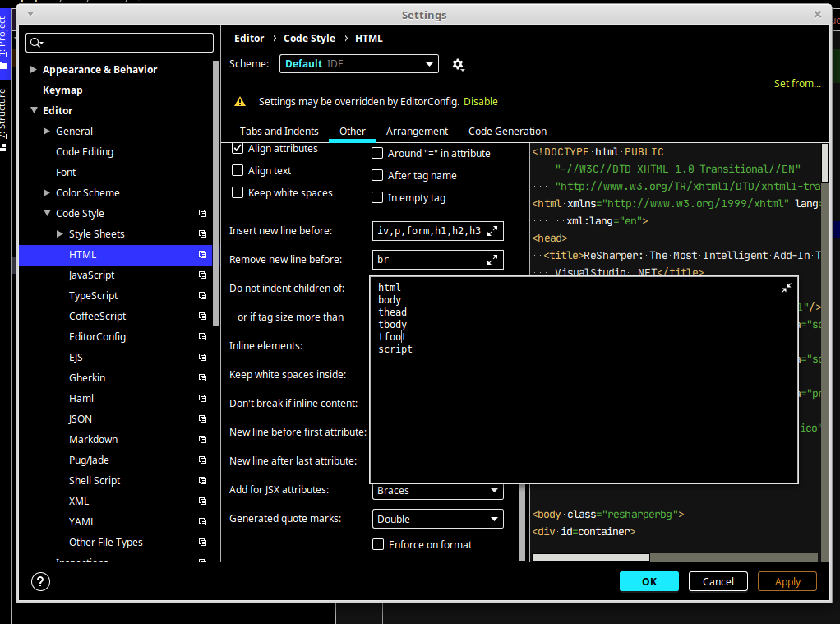Uncheck the Align attributes checkbox
This screenshot has width=840, height=624.
point(238,149)
